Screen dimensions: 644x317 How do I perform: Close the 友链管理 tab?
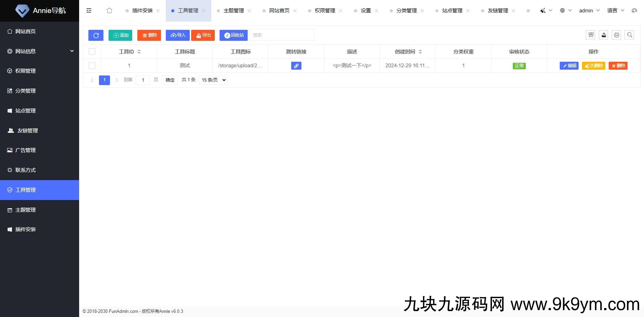coord(513,11)
